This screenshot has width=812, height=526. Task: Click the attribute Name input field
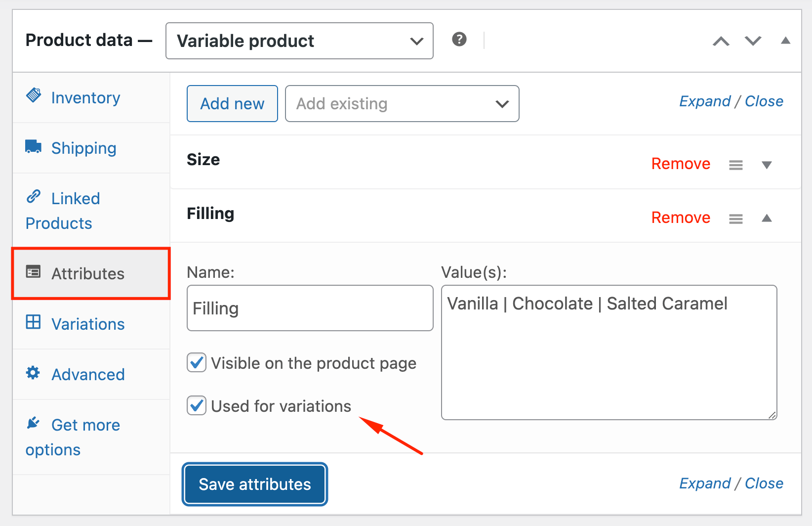(x=310, y=308)
